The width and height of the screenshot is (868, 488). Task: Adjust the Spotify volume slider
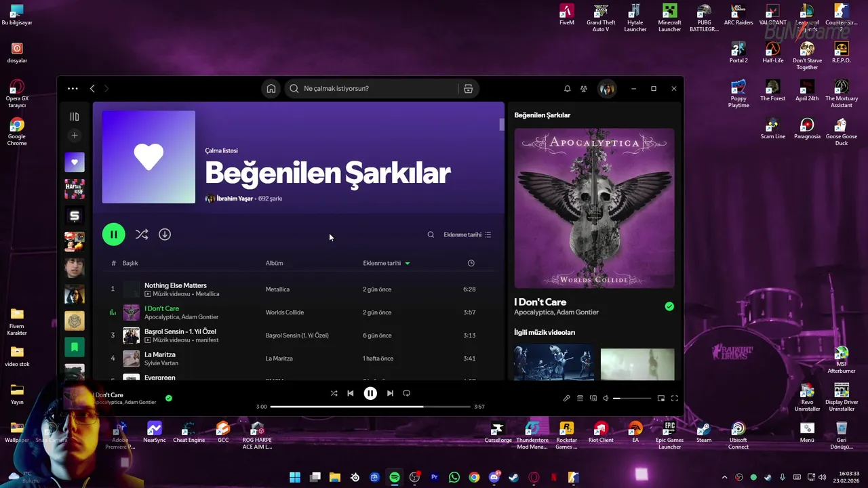click(632, 399)
